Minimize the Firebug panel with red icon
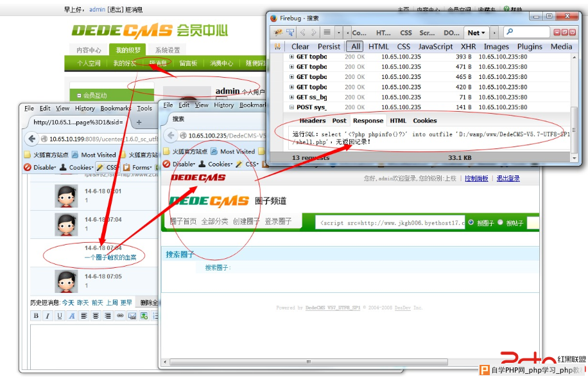 [x=557, y=32]
